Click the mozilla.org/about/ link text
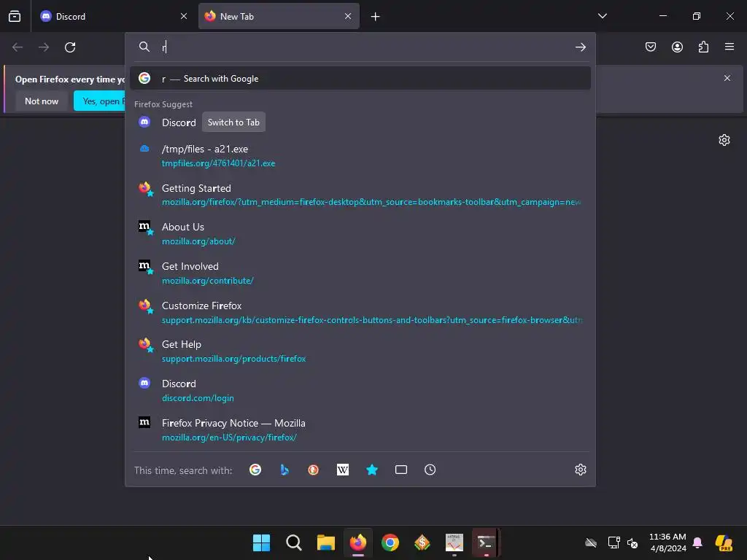Screen dimensions: 747x560 [198, 241]
